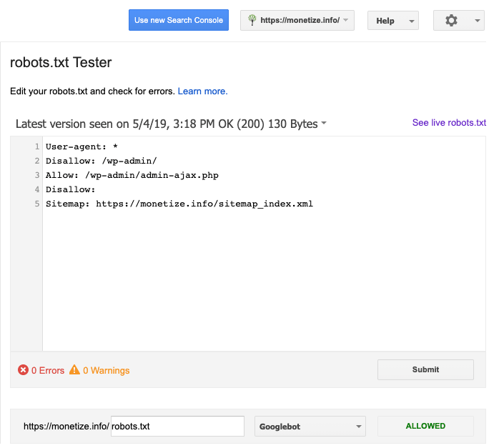Open the See live robots.txt link
This screenshot has width=504, height=448.
(449, 123)
